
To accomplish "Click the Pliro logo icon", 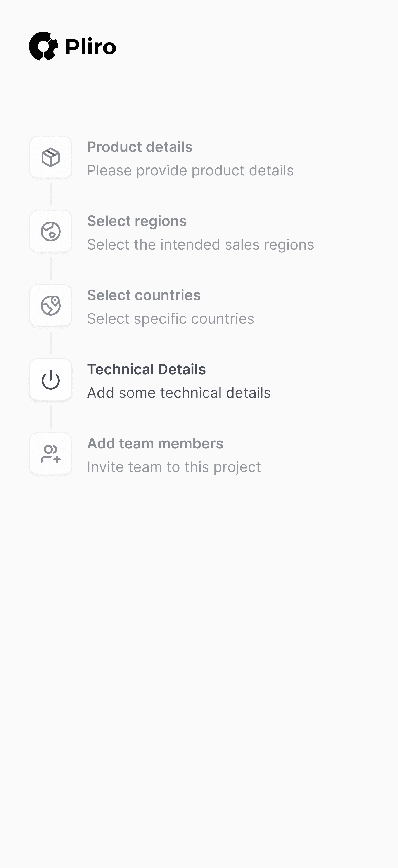I will pos(43,46).
